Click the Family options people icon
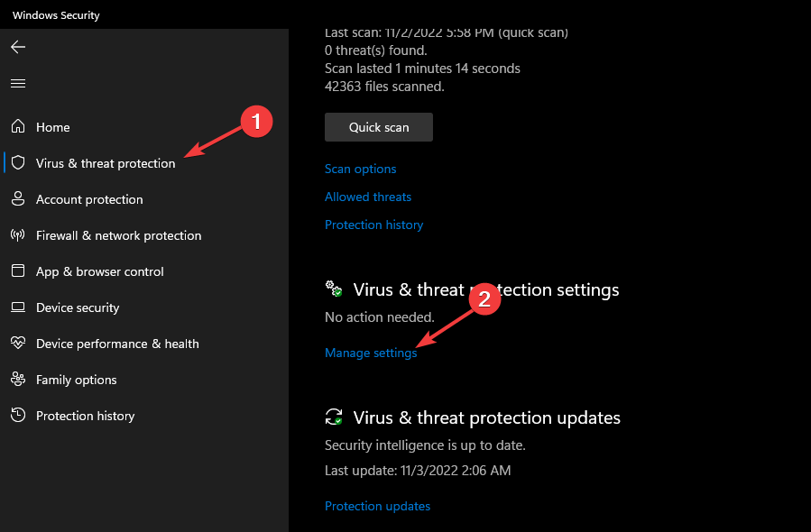The height and width of the screenshot is (532, 811). [18, 379]
